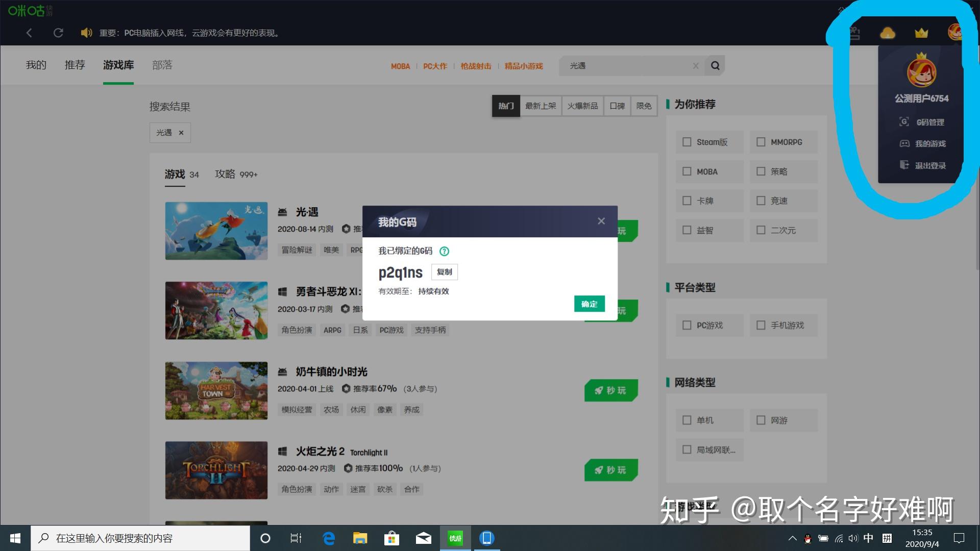This screenshot has height=551, width=980.
Task: Sort by 火爆新品
Action: tap(582, 106)
